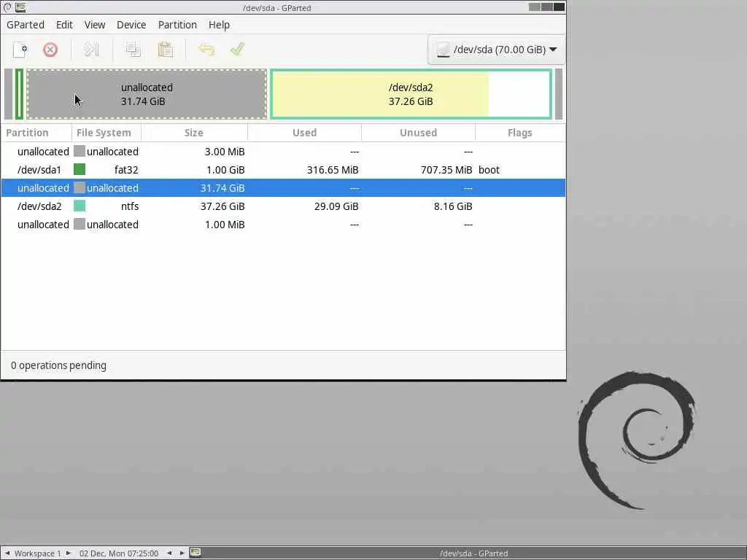The width and height of the screenshot is (747, 560).
Task: Click the 0 operations pending status text
Action: pyautogui.click(x=58, y=365)
